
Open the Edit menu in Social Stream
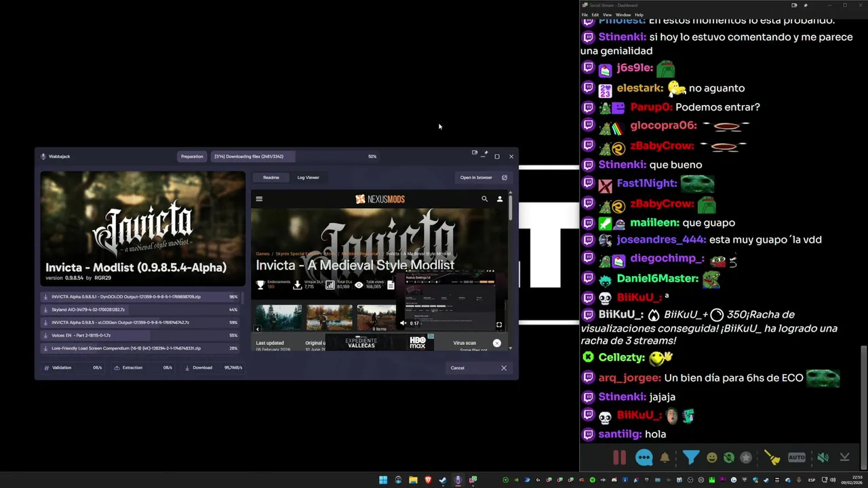[x=595, y=15]
